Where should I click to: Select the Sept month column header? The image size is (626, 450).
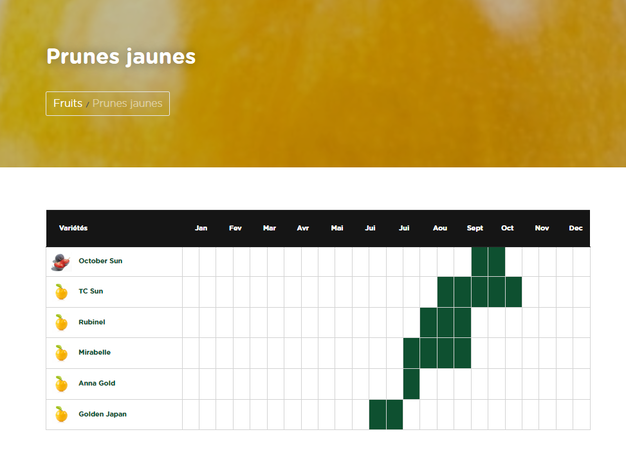[x=475, y=228]
